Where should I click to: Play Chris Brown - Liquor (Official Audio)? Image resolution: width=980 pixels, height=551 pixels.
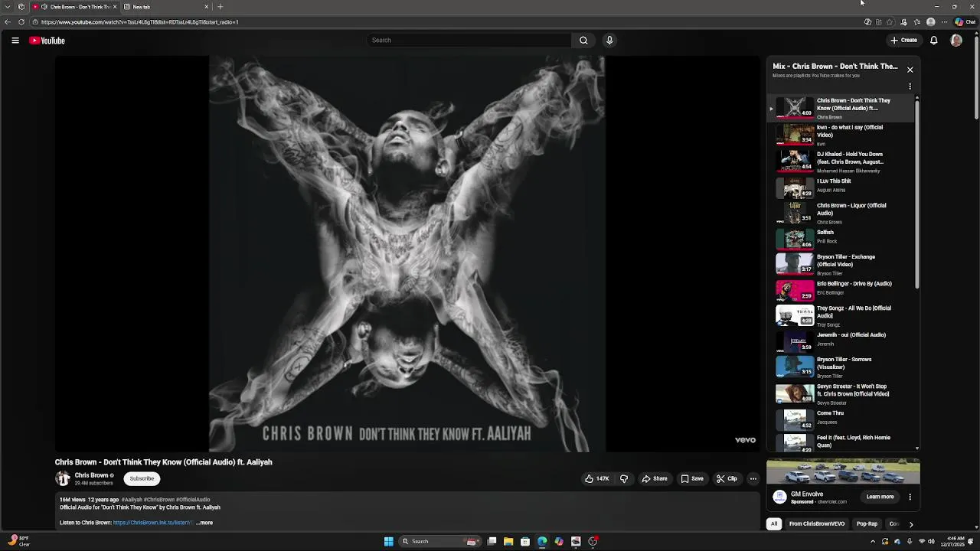pos(841,214)
